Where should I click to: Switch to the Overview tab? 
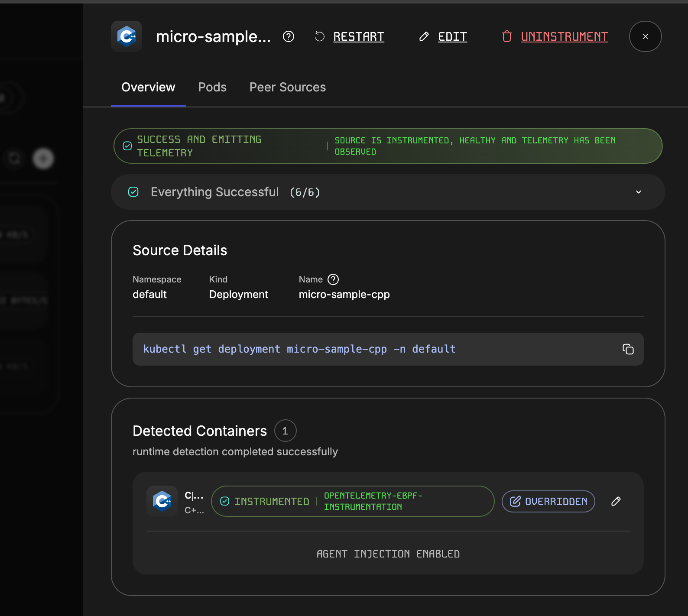point(148,87)
